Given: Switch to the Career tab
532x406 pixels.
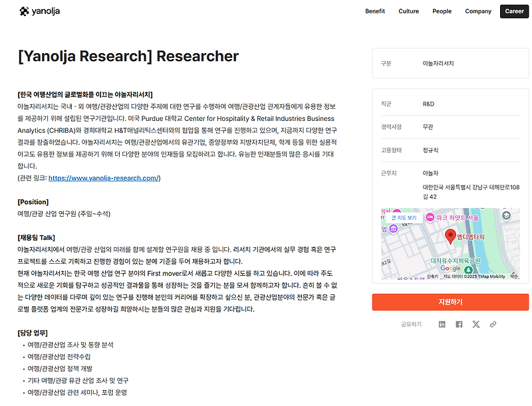Looking at the screenshot, I should coord(514,11).
